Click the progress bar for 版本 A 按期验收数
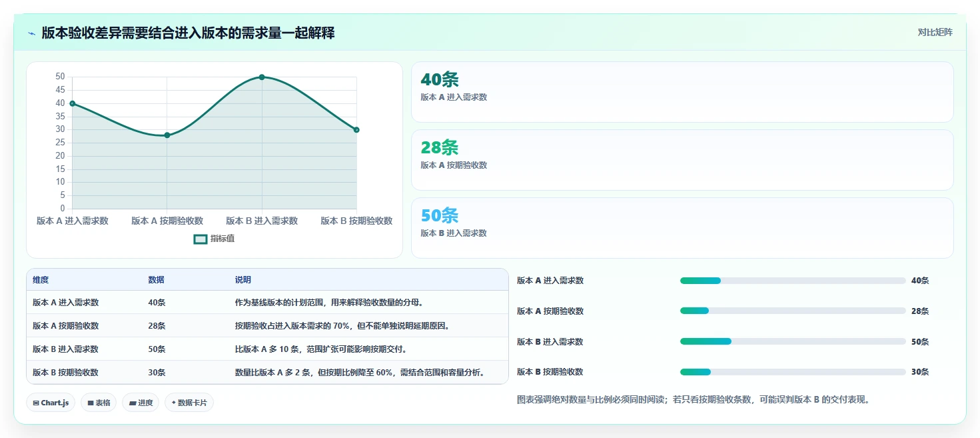 tap(793, 311)
